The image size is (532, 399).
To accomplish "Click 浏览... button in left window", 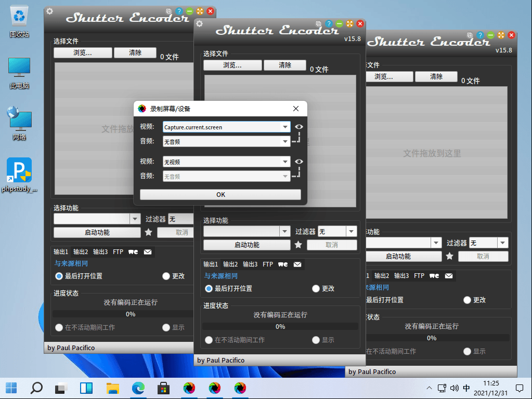I will point(83,53).
